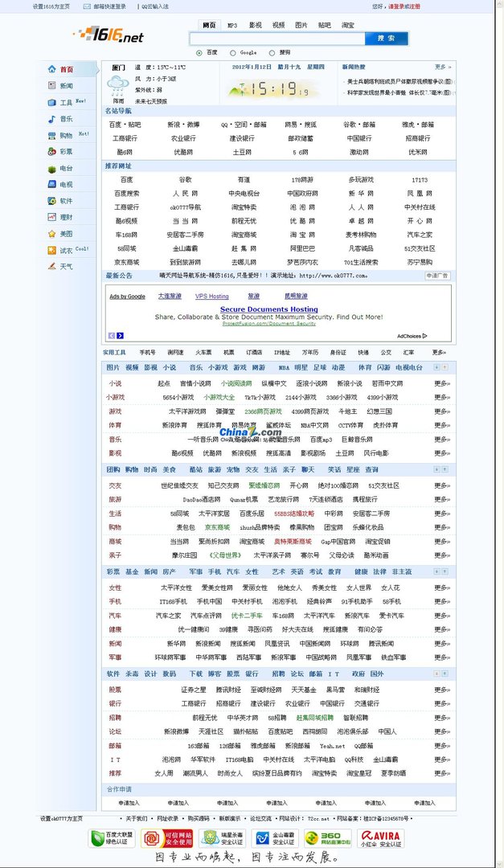Open the 购物 shopping sidebar icon
Screen dimensions: 504x868
tap(51, 136)
